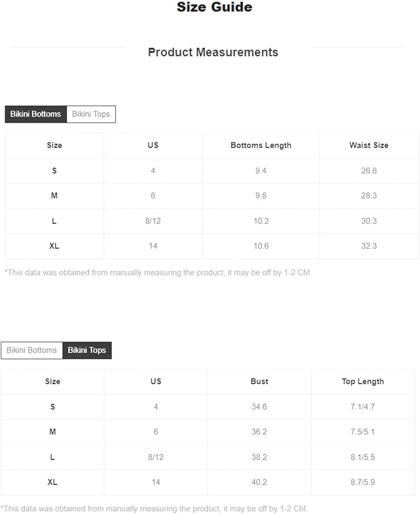Viewport: 420px width, 514px height.
Task: Click the Waist Size column header
Action: point(369,145)
